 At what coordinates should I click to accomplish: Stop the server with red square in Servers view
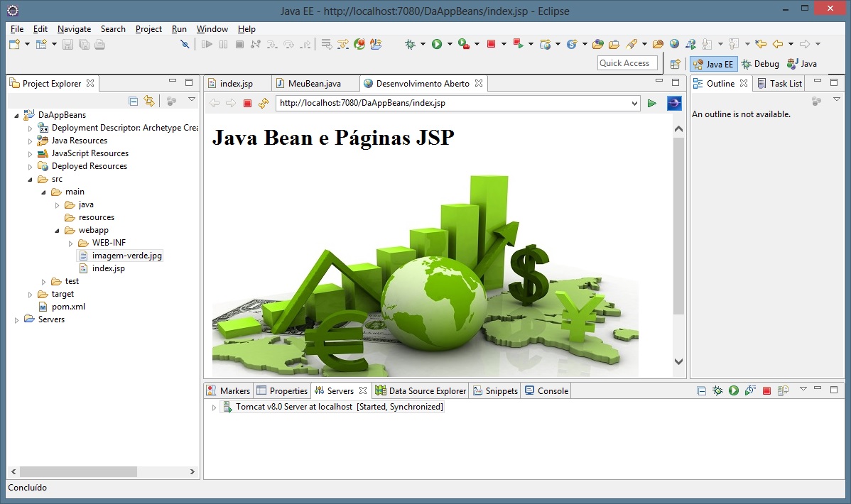[766, 391]
